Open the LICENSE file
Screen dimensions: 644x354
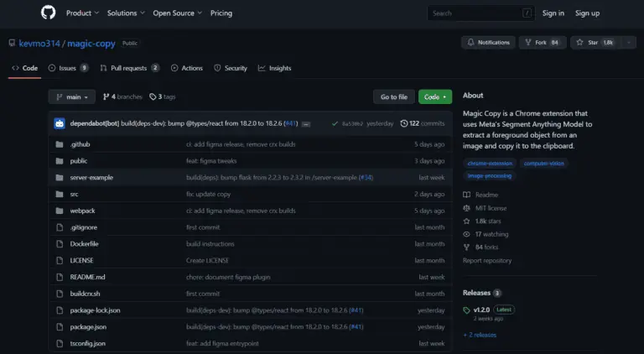click(x=81, y=260)
